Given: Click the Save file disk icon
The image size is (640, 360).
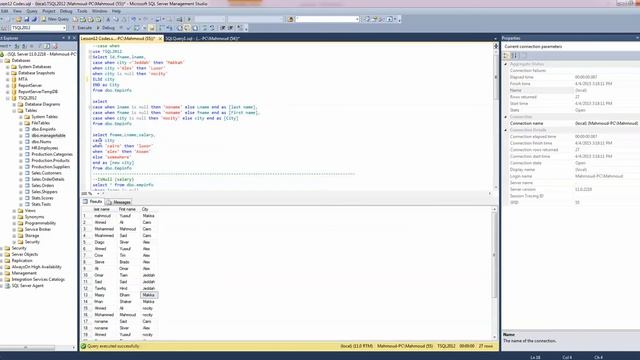Looking at the screenshot, I should pyautogui.click(x=27, y=19).
